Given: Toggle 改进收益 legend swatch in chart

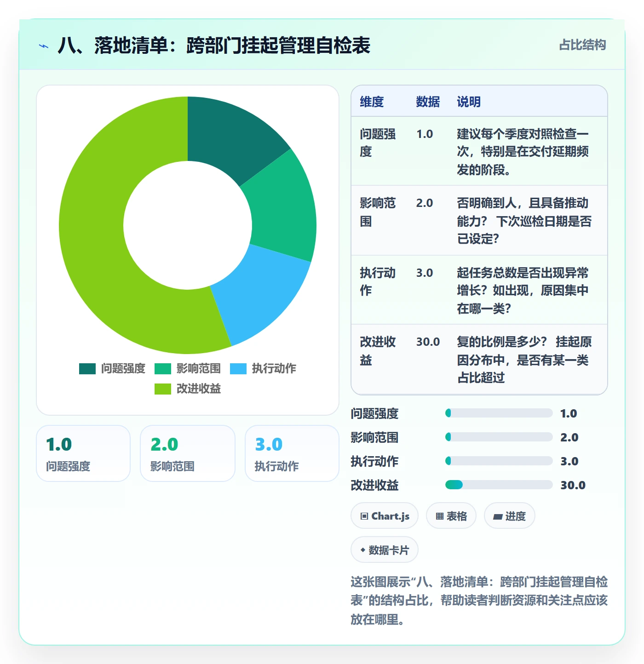Looking at the screenshot, I should [x=163, y=389].
